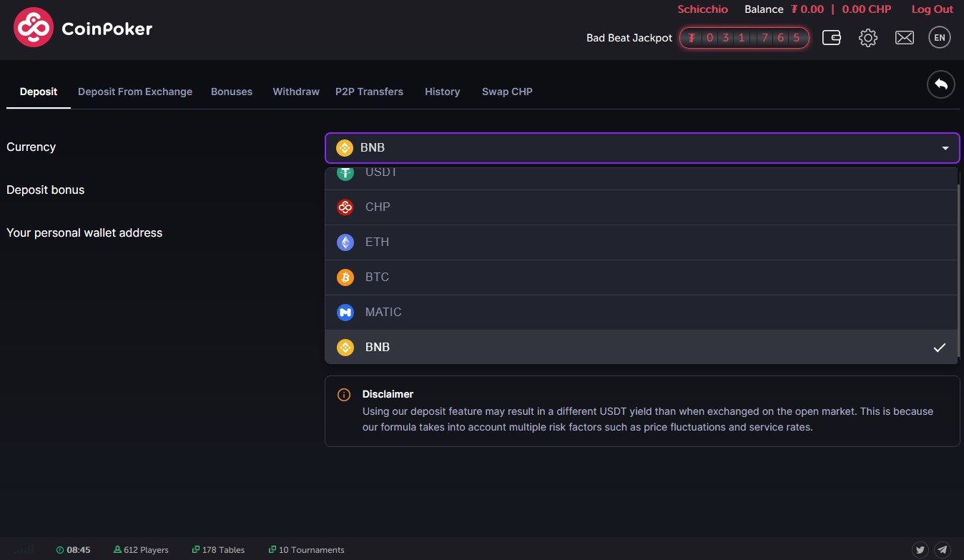Viewport: 964px width, 560px height.
Task: Open Deposit From Exchange tab
Action: coord(135,92)
